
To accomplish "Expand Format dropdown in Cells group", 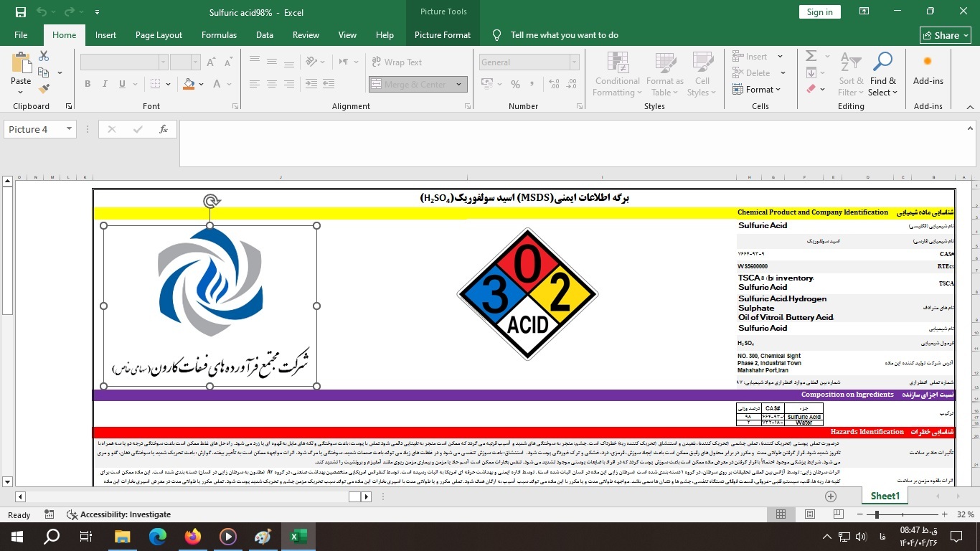I will click(x=778, y=90).
